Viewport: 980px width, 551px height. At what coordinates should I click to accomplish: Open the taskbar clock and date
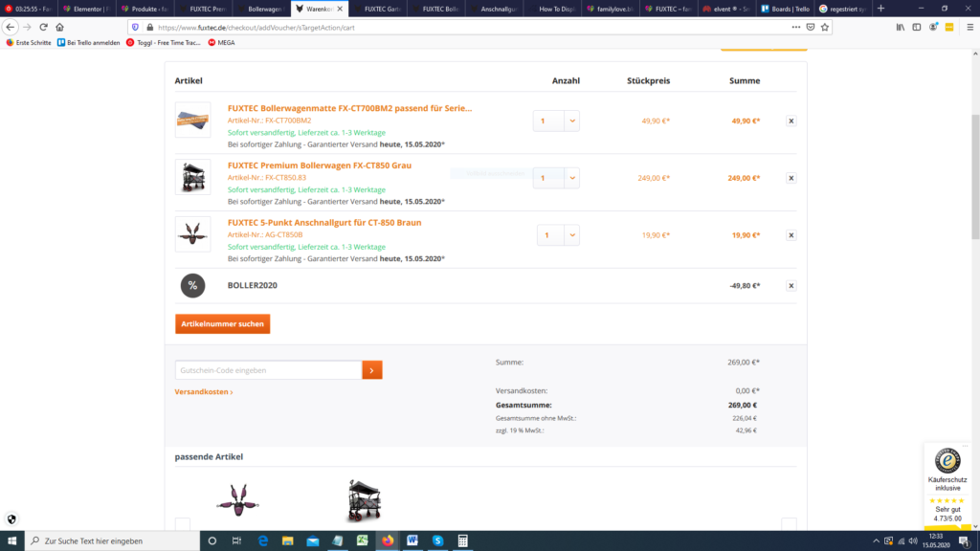point(936,541)
